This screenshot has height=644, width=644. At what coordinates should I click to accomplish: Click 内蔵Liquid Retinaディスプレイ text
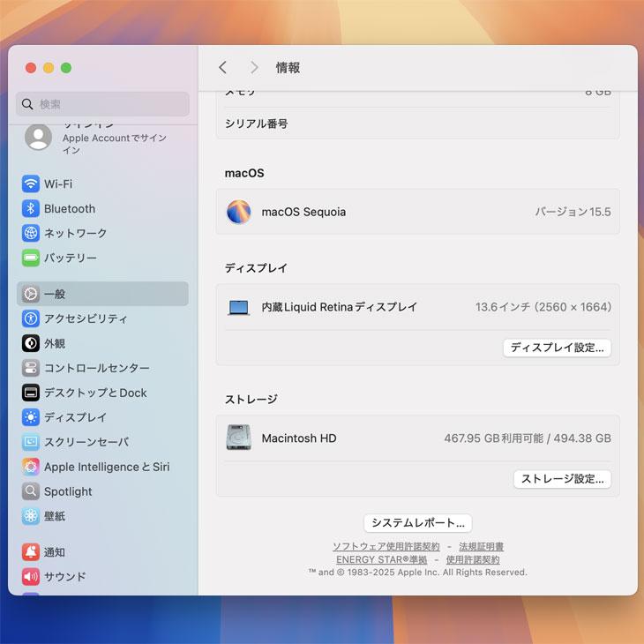click(x=340, y=307)
